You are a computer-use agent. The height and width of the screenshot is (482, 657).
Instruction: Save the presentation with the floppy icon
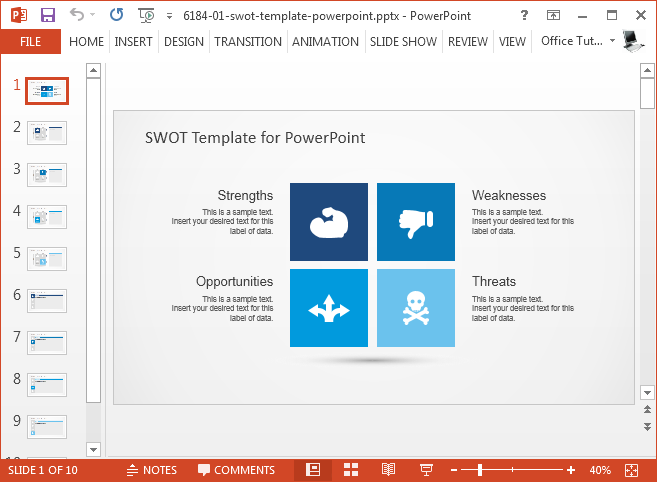pos(48,16)
